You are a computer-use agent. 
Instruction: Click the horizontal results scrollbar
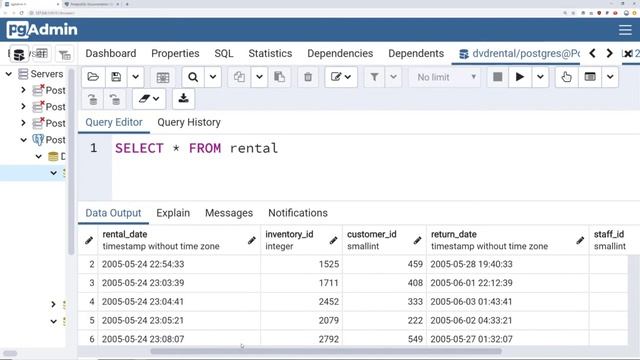[326, 351]
